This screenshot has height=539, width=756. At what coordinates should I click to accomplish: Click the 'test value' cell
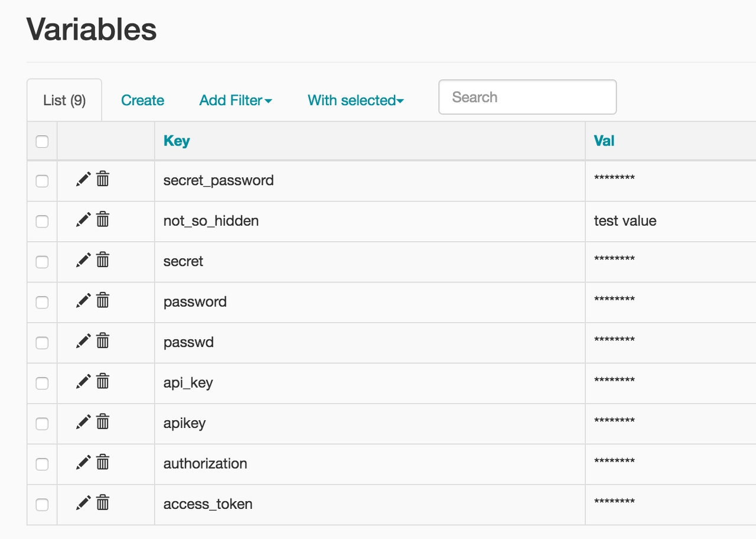pyautogui.click(x=670, y=221)
